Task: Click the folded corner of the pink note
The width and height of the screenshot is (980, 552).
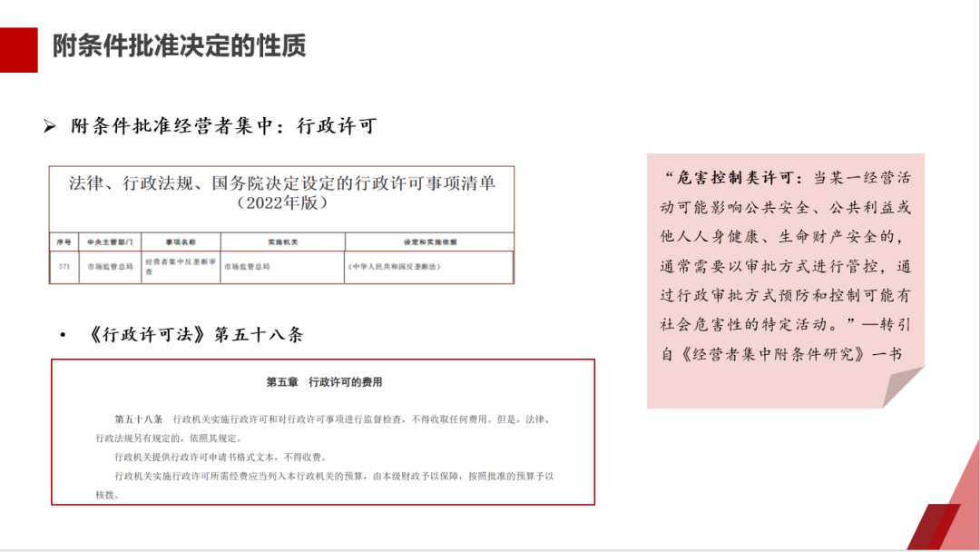Action: 901,388
